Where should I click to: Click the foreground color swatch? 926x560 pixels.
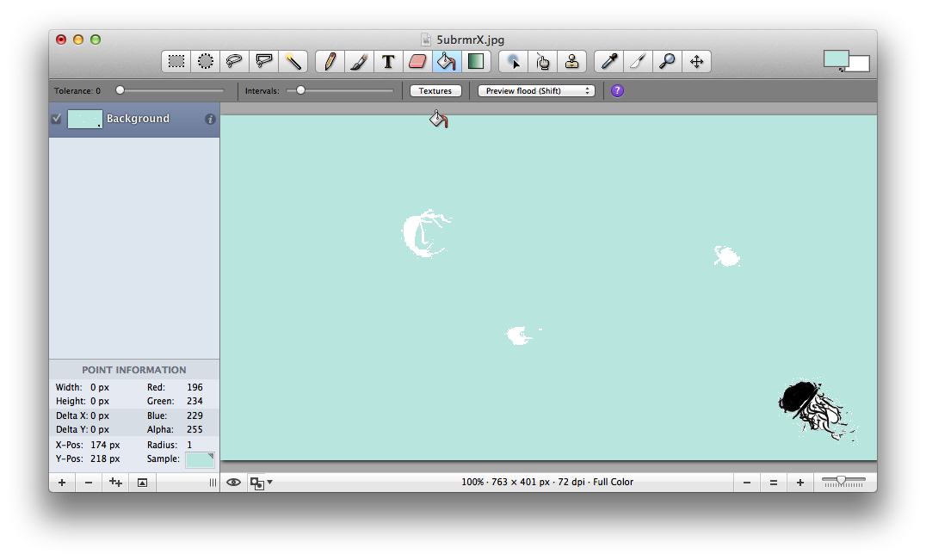pyautogui.click(x=835, y=58)
